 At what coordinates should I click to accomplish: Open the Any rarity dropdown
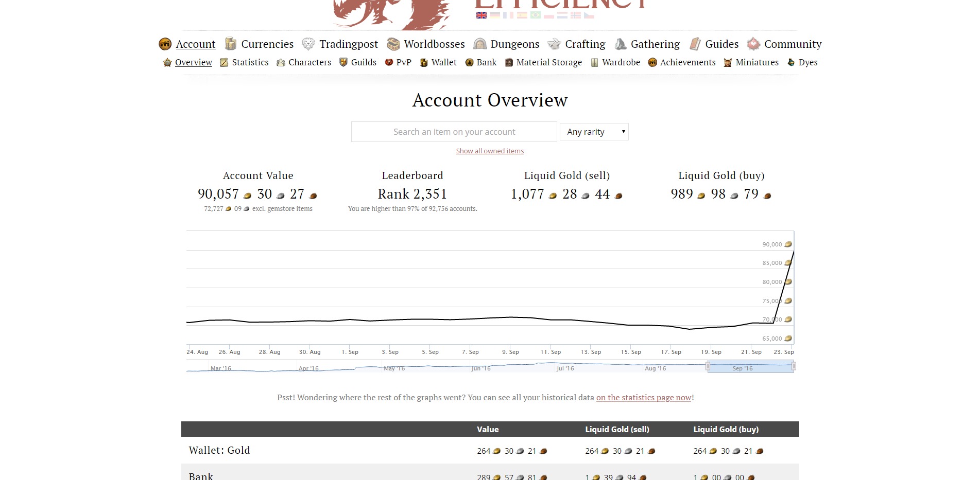tap(594, 132)
